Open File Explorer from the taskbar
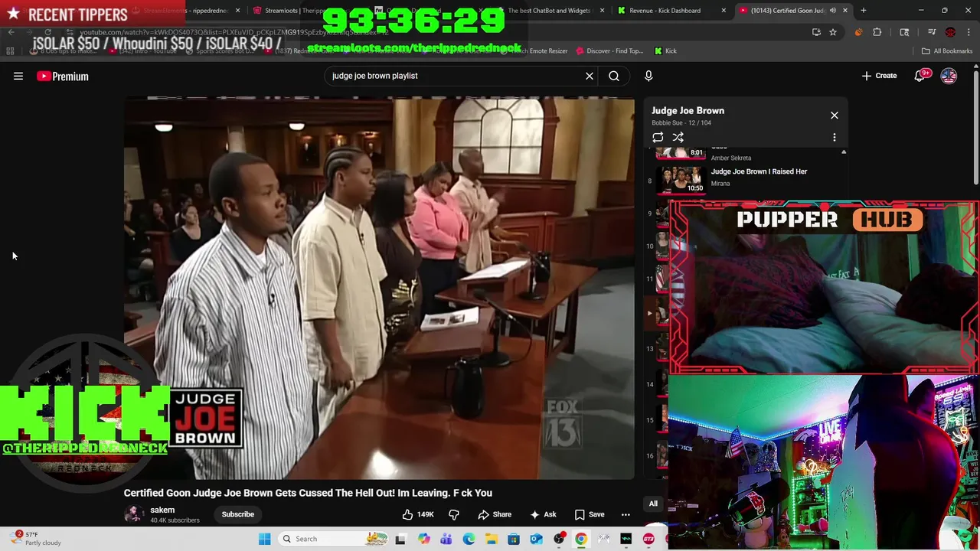Image resolution: width=980 pixels, height=551 pixels. click(491, 539)
